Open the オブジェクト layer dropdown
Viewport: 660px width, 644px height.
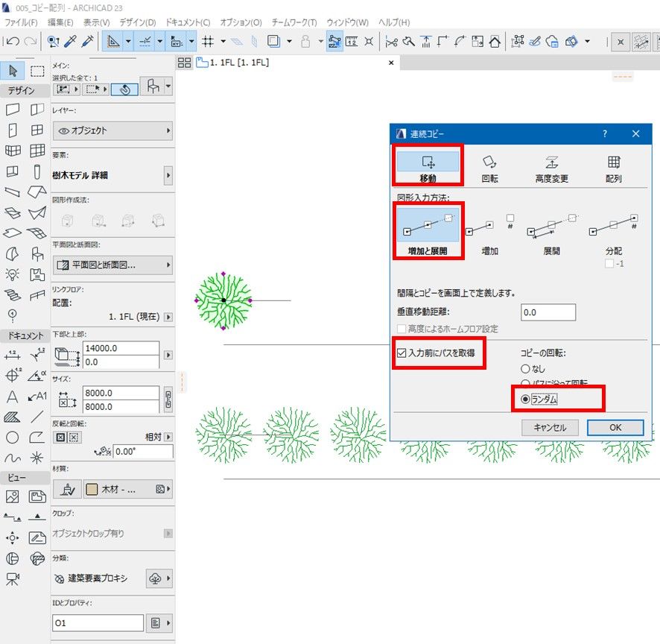coord(112,130)
